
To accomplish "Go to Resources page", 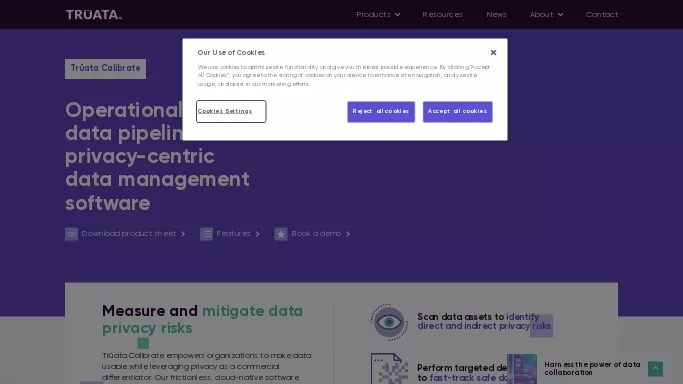I will (442, 14).
